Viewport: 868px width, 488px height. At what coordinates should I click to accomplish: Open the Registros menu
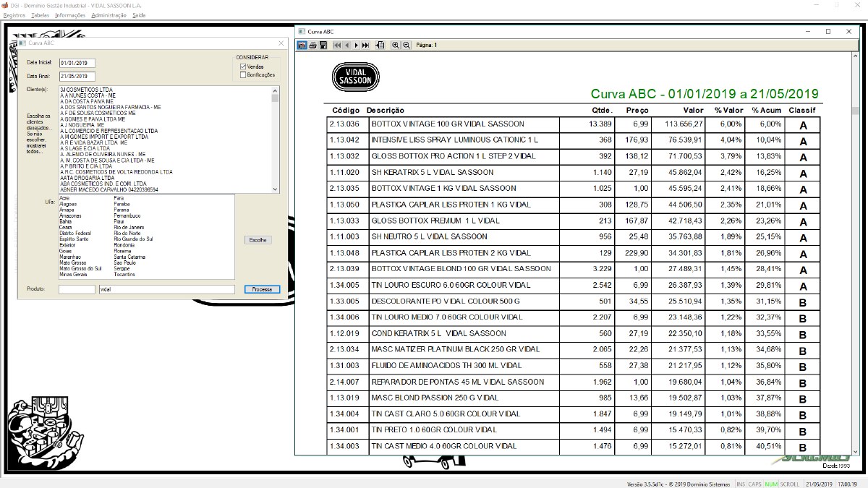point(14,14)
